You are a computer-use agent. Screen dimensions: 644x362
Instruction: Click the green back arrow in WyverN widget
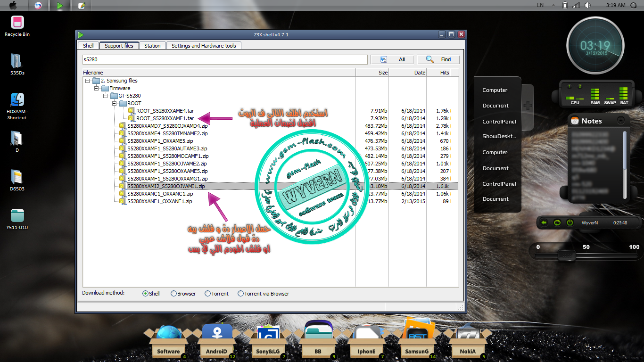coord(544,222)
